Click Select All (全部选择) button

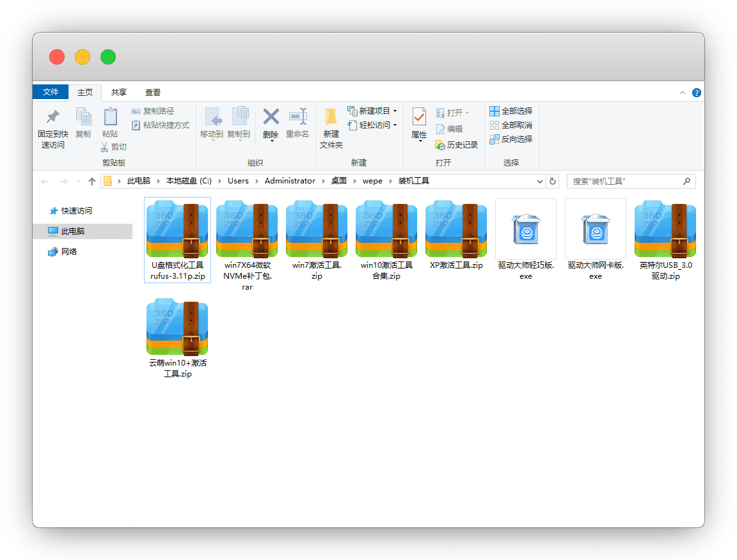(511, 111)
